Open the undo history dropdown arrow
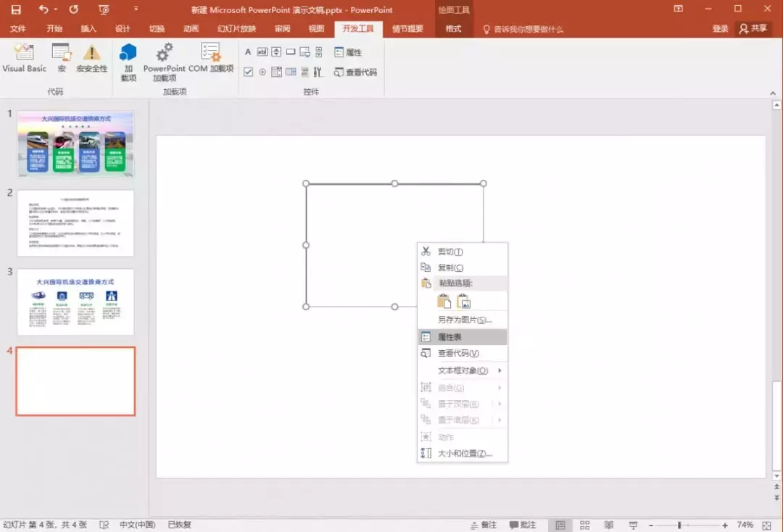Image resolution: width=783 pixels, height=532 pixels. [x=55, y=9]
